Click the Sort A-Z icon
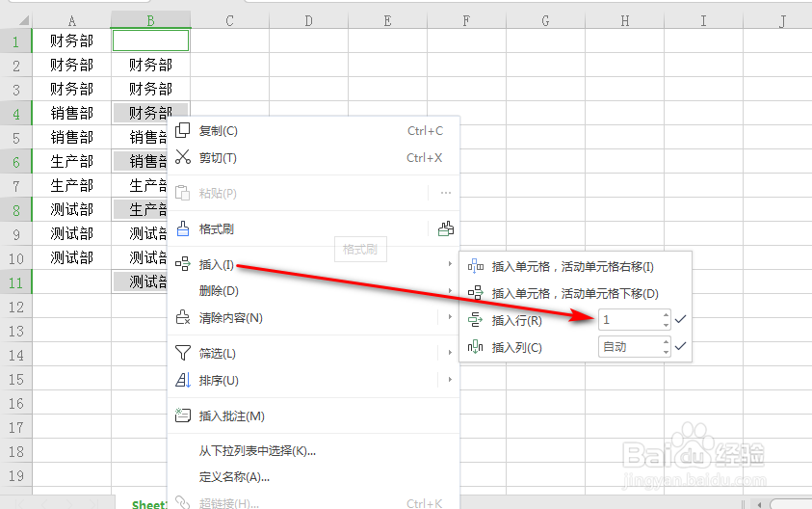The height and width of the screenshot is (509, 812). 183,380
